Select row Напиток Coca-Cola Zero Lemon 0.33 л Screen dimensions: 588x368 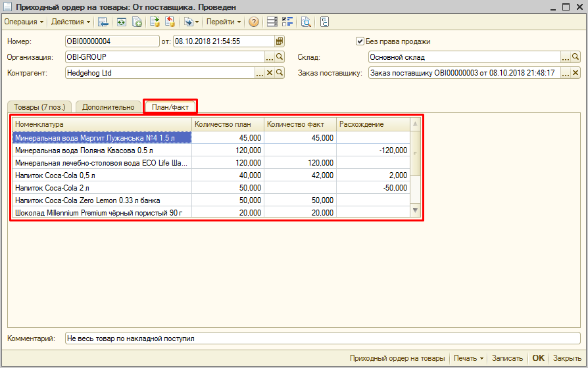point(211,200)
